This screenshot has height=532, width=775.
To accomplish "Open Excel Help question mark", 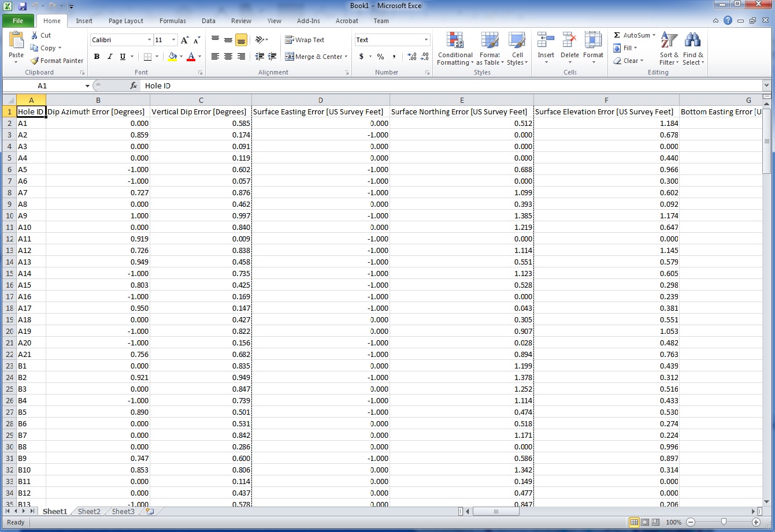I will [728, 21].
